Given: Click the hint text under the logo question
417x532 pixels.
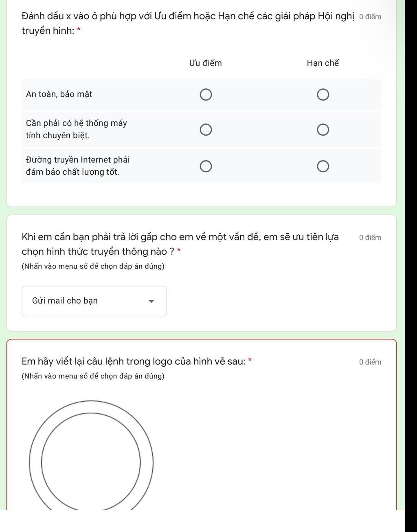Looking at the screenshot, I should (93, 376).
